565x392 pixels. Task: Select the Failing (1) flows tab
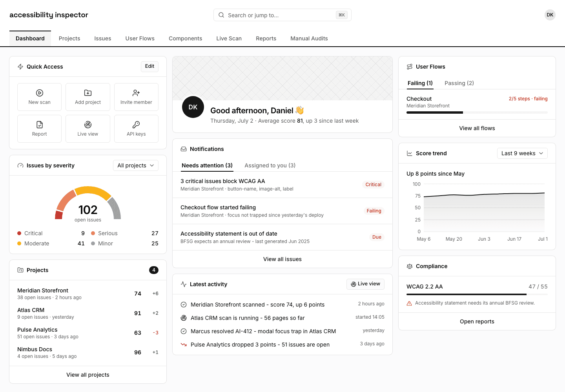click(x=420, y=83)
